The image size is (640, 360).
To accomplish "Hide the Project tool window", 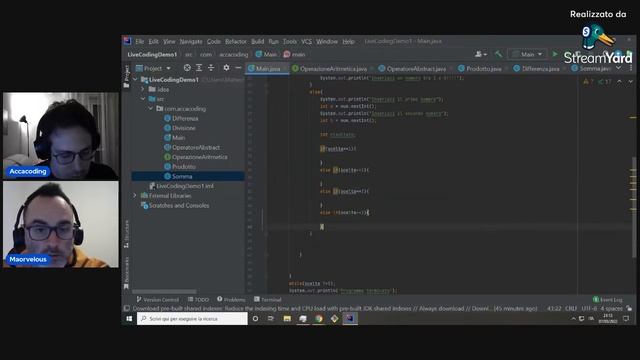I will (238, 68).
